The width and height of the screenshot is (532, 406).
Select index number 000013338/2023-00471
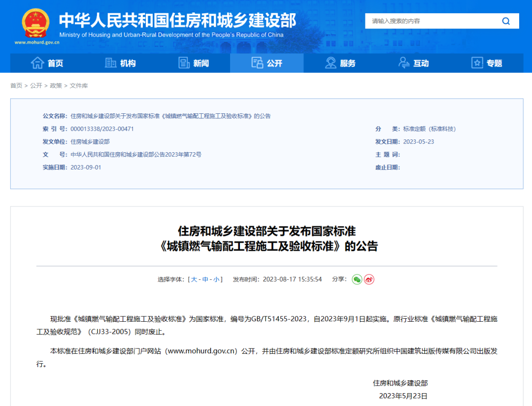pyautogui.click(x=102, y=129)
